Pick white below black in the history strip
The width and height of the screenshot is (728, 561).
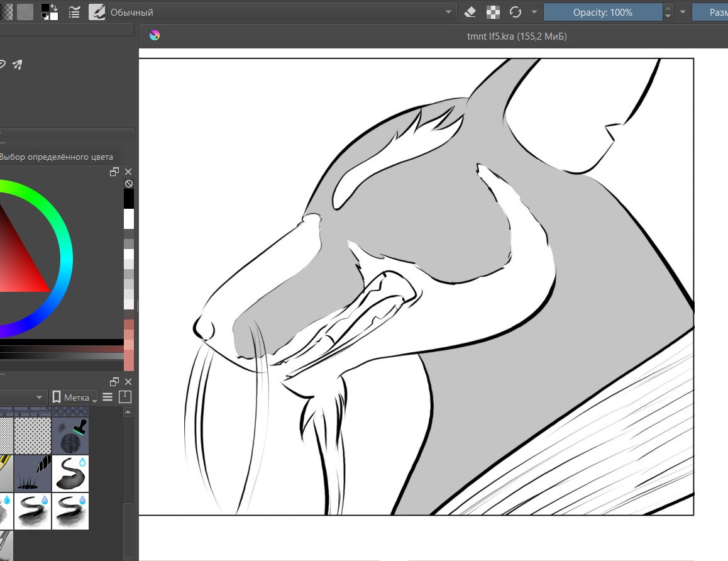coord(129,219)
